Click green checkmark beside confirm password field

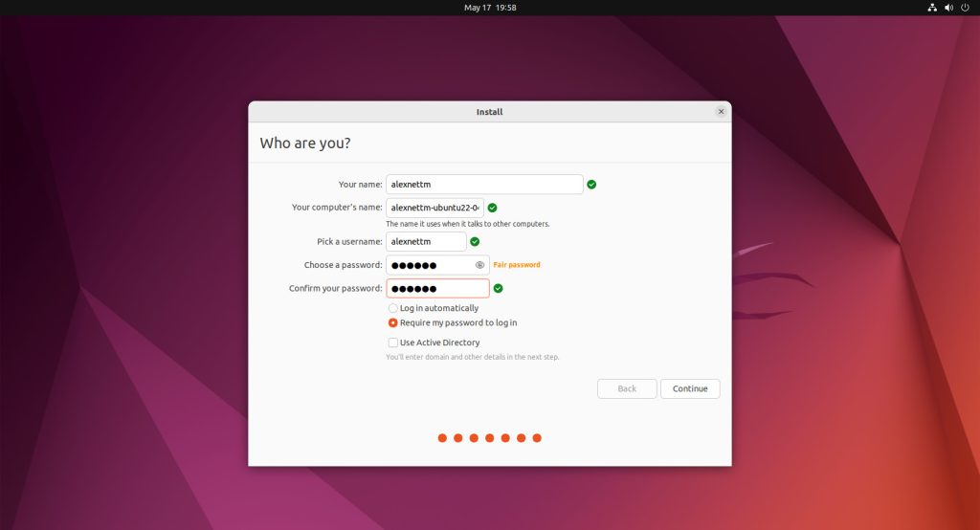[x=498, y=288]
